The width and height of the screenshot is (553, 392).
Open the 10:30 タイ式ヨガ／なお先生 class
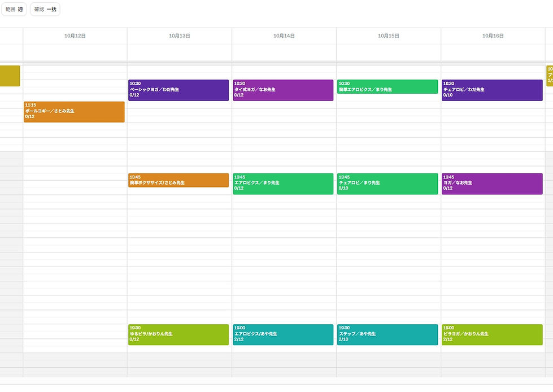click(283, 90)
